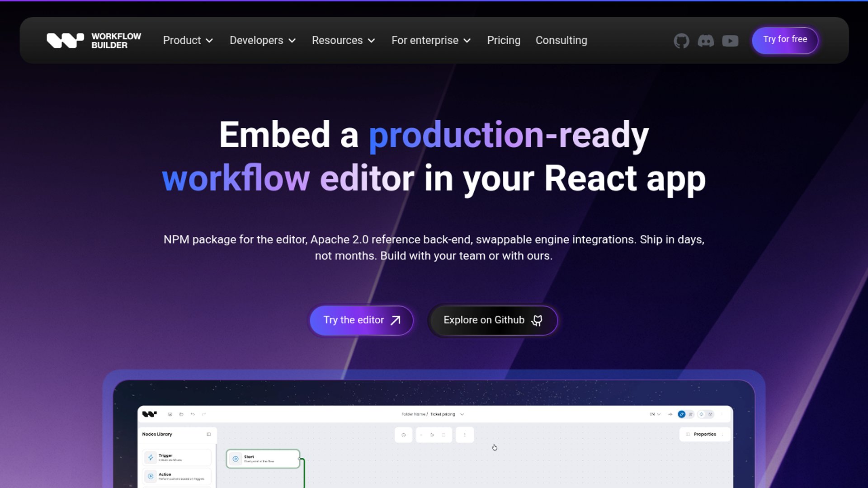
Task: Click the "Folder Name /" breadcrumb text in preview
Action: pyautogui.click(x=415, y=414)
